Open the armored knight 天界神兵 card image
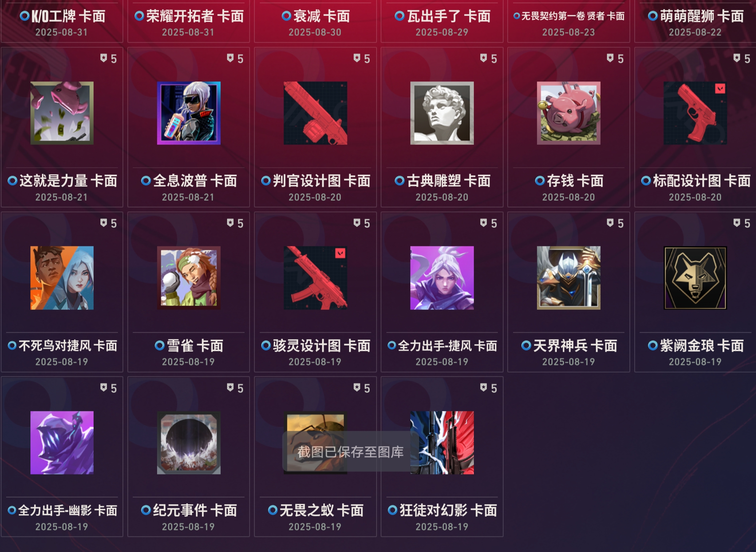Viewport: 756px width, 552px height. (569, 278)
